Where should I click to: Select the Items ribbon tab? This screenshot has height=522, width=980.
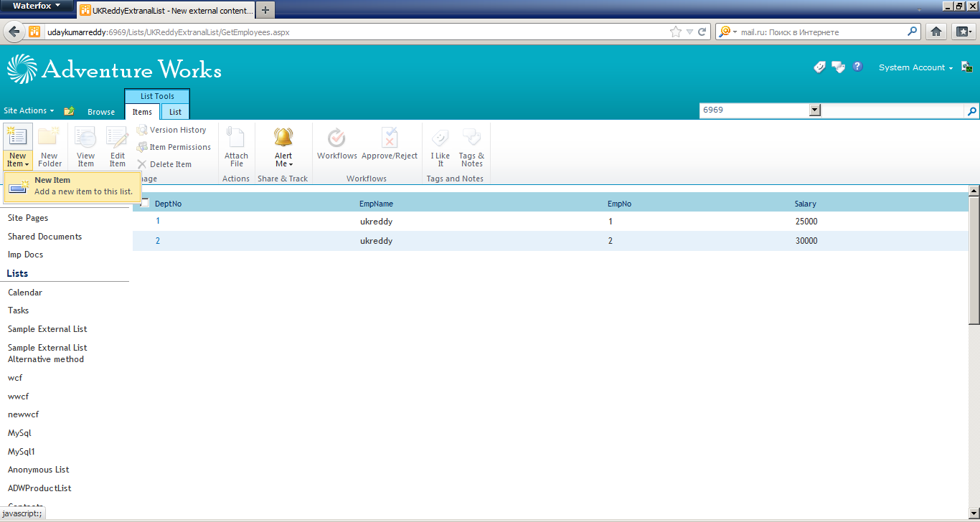pyautogui.click(x=142, y=112)
